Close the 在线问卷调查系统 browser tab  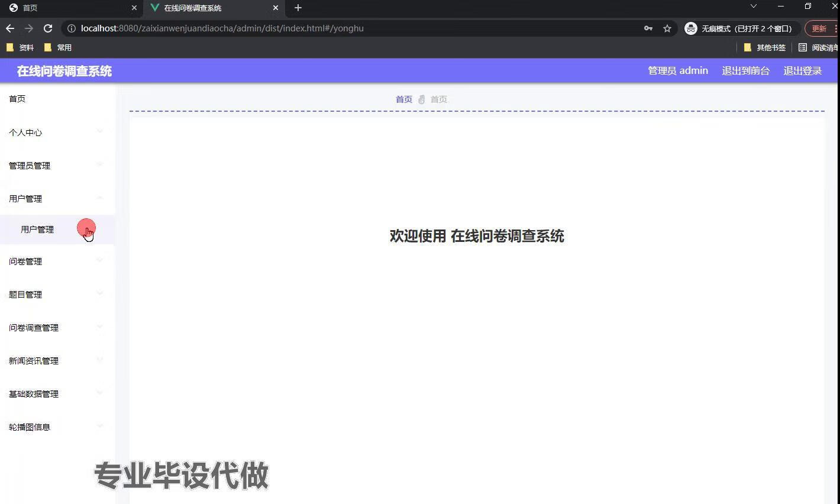[x=276, y=8]
